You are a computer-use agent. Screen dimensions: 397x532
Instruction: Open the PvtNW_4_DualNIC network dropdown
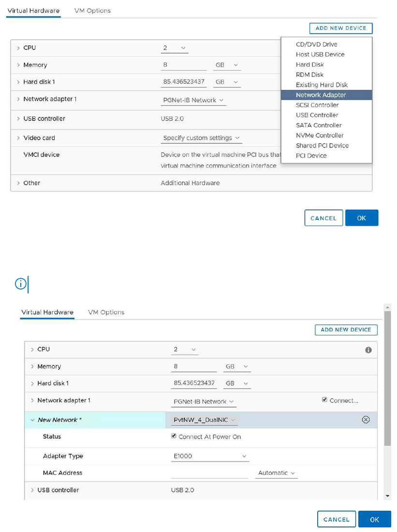pos(205,420)
